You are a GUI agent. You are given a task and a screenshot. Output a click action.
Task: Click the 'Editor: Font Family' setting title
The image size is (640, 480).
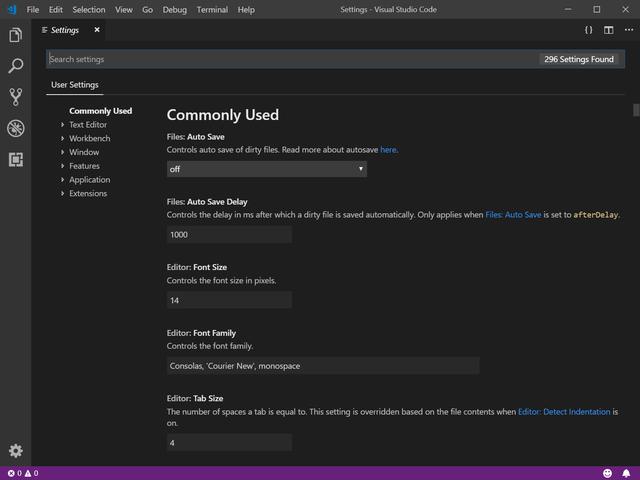pyautogui.click(x=201, y=333)
